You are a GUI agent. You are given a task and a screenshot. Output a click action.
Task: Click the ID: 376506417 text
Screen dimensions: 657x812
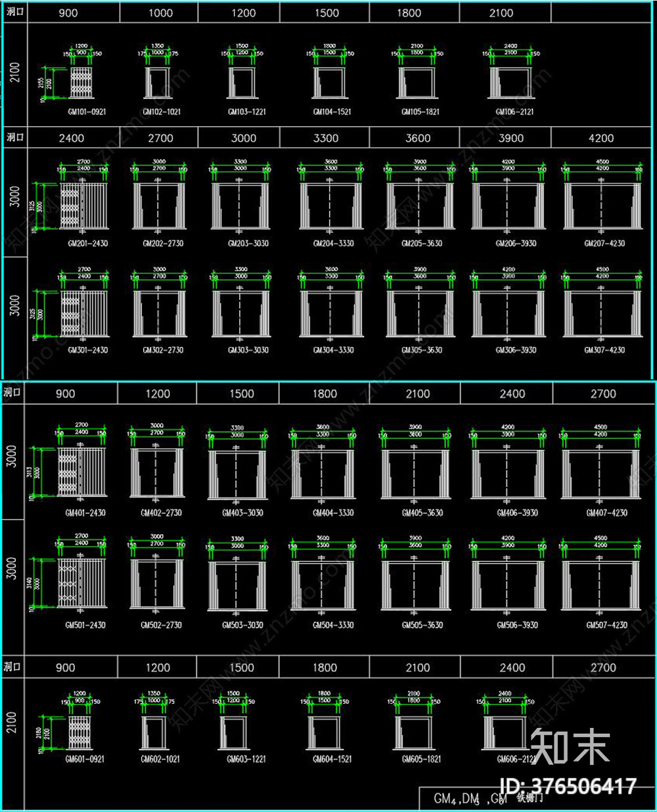pos(568,786)
